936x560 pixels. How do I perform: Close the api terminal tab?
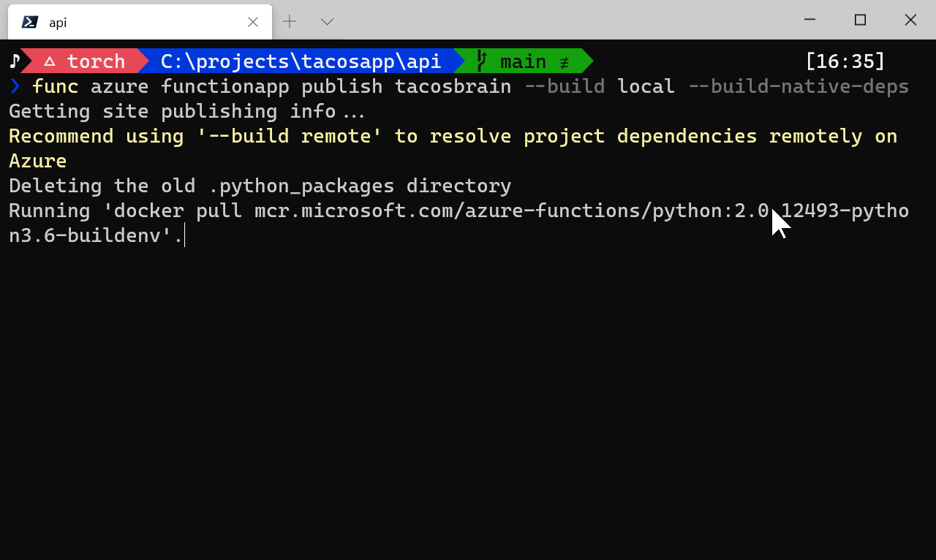click(x=253, y=22)
